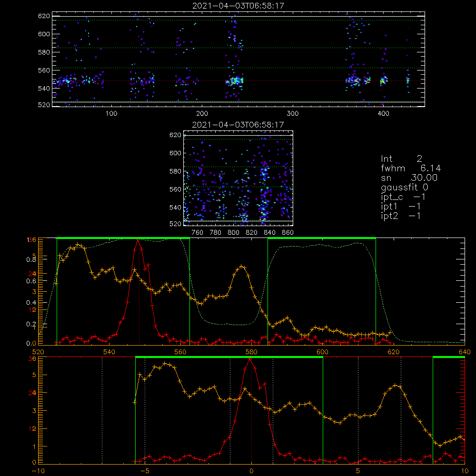Select the ipt_c -1 readout
This screenshot has width=476, height=476.
403,198
